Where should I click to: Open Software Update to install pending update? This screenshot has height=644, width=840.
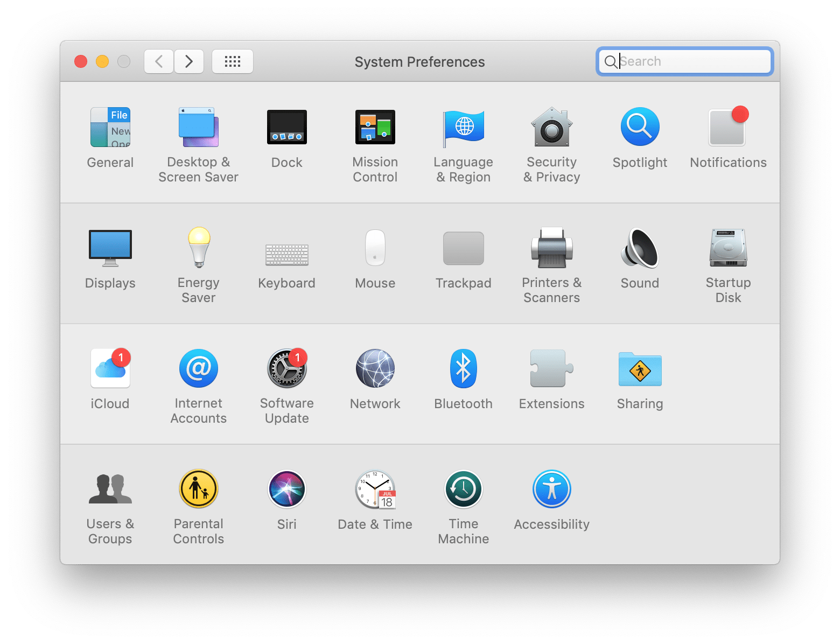(x=286, y=368)
